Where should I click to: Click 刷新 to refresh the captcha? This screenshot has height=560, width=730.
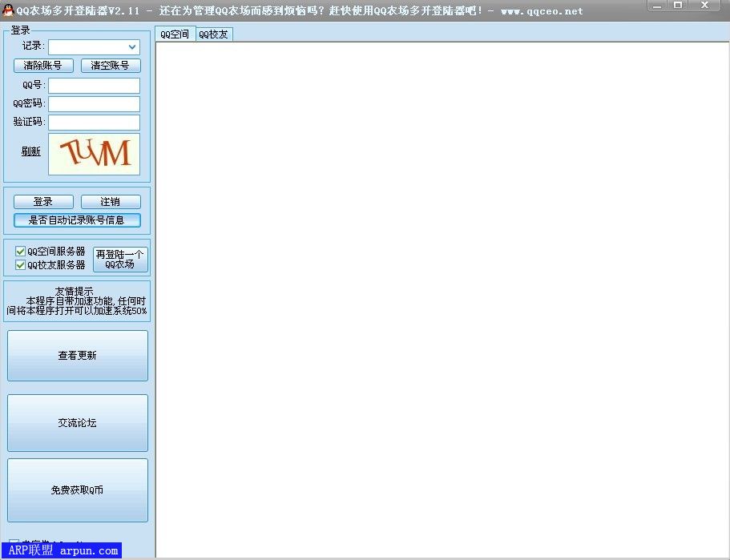click(30, 151)
